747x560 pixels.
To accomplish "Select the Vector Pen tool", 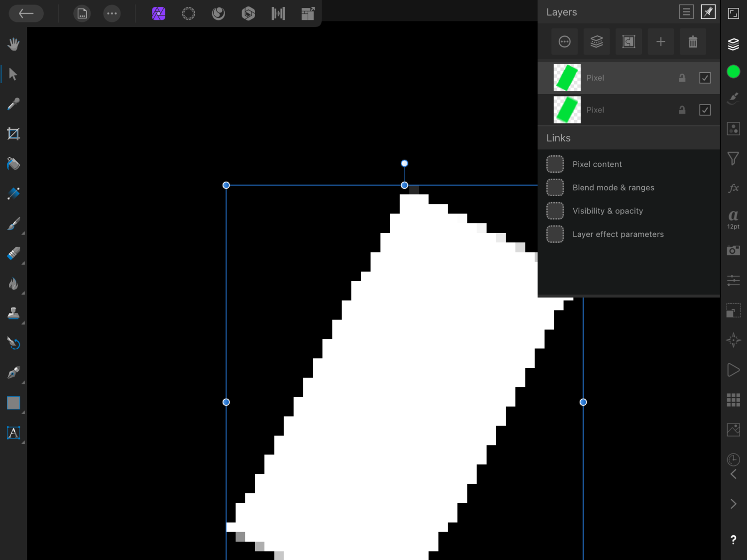I will click(13, 372).
